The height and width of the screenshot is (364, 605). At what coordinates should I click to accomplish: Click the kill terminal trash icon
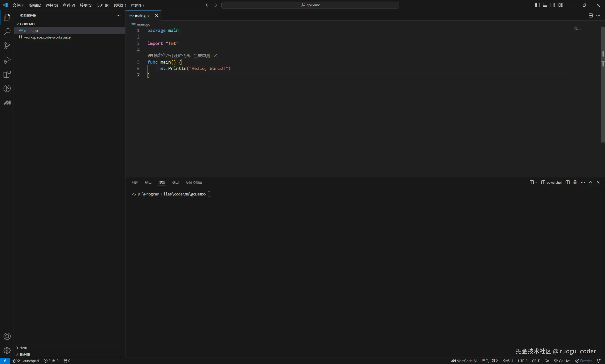pyautogui.click(x=575, y=182)
